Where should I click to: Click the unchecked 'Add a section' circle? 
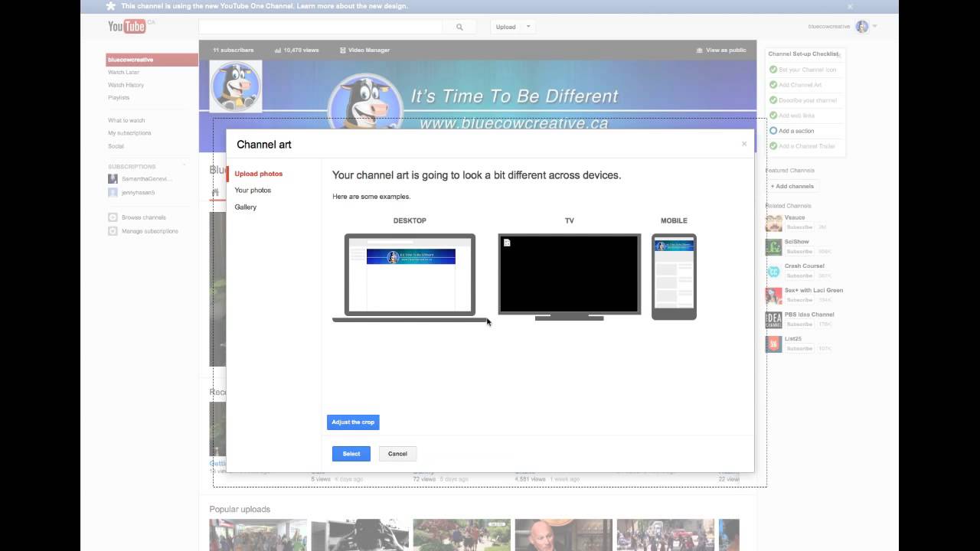[x=773, y=131]
